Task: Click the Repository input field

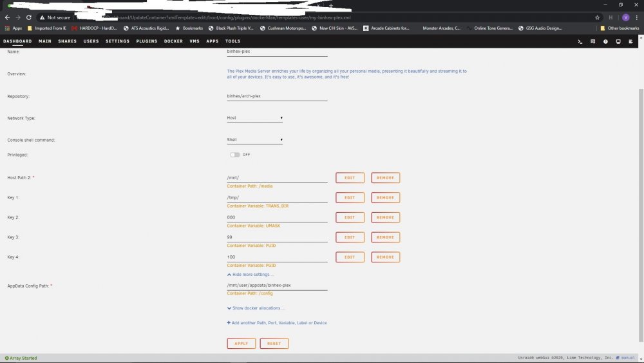Action: click(x=277, y=96)
